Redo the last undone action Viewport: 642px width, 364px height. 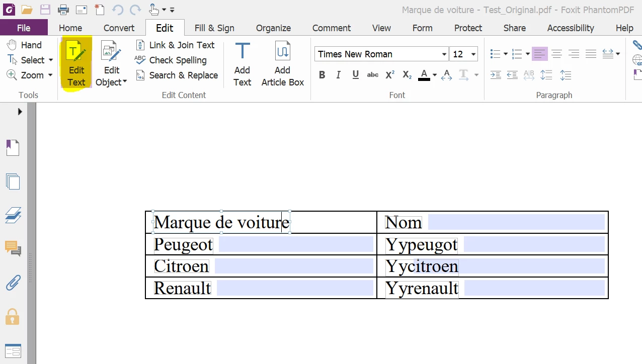coord(135,9)
